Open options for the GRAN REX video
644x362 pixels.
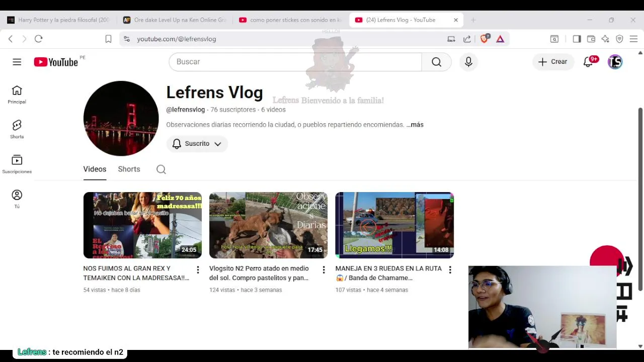[198, 270]
